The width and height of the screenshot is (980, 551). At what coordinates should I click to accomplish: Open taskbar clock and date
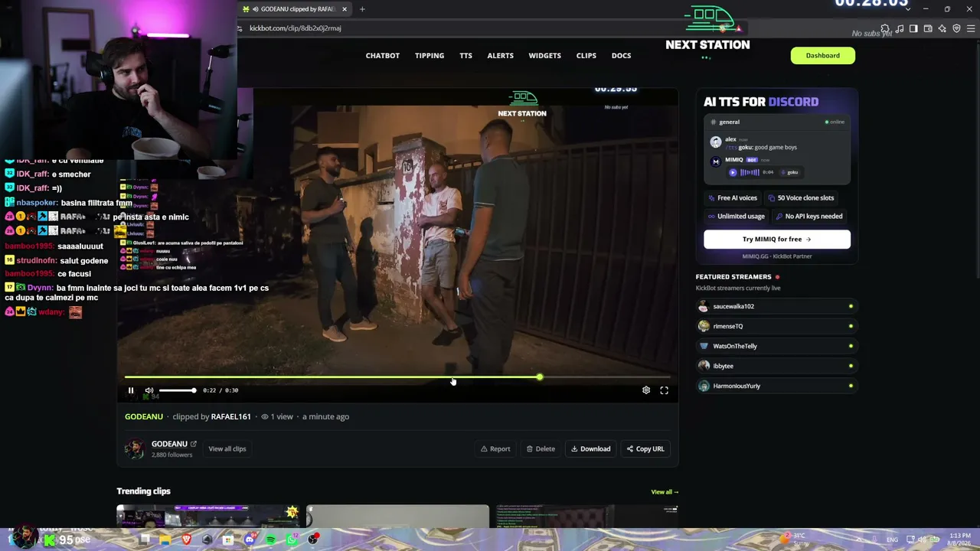point(959,540)
